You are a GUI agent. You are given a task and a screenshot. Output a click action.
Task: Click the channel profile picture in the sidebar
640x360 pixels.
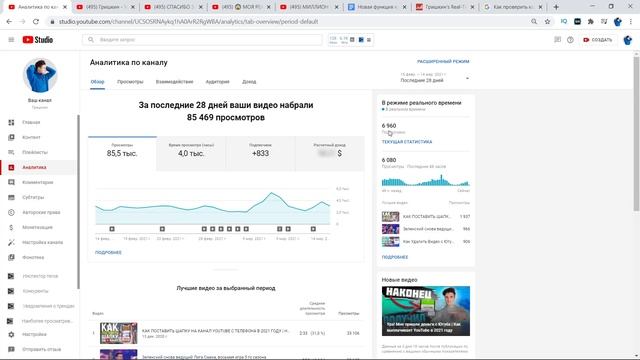pyautogui.click(x=40, y=76)
